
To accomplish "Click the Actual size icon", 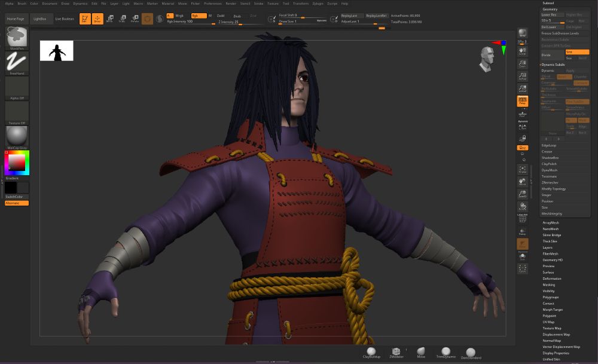I will [522, 77].
